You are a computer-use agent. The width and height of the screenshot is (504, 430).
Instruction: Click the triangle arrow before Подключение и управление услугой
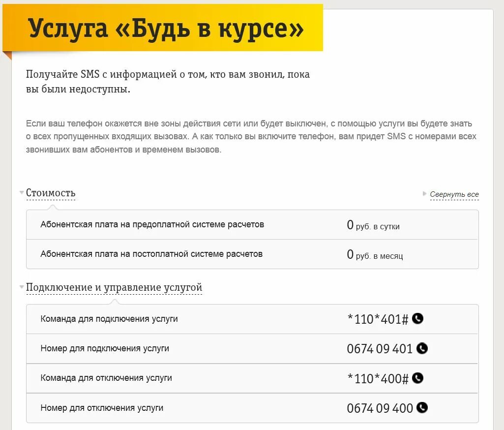pyautogui.click(x=22, y=286)
